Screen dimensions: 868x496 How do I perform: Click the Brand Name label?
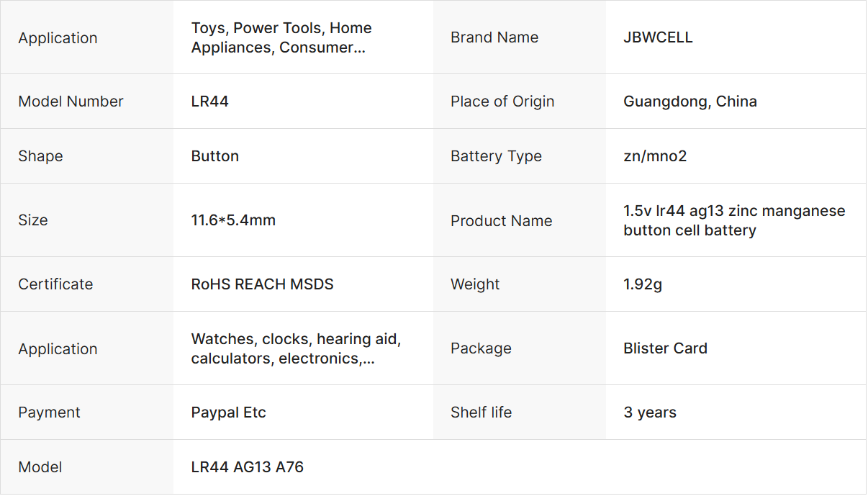pyautogui.click(x=494, y=37)
